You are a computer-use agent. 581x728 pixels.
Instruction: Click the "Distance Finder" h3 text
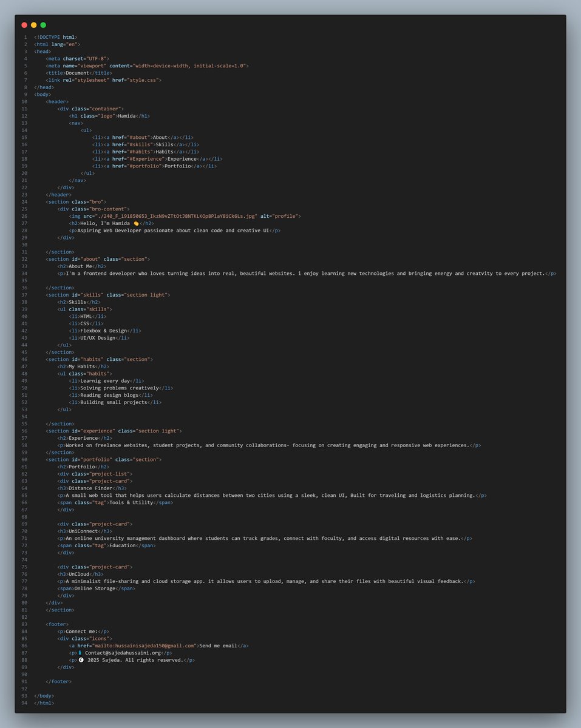(90, 488)
